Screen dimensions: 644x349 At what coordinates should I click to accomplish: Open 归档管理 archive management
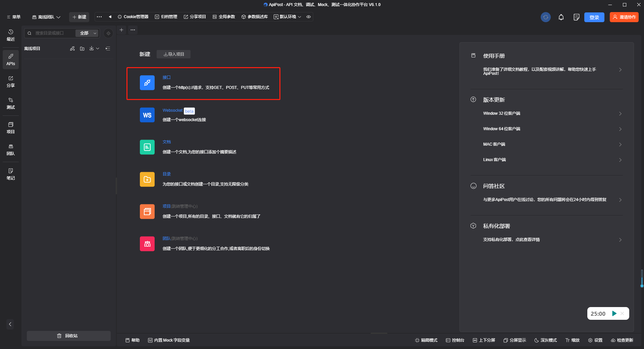pos(166,17)
